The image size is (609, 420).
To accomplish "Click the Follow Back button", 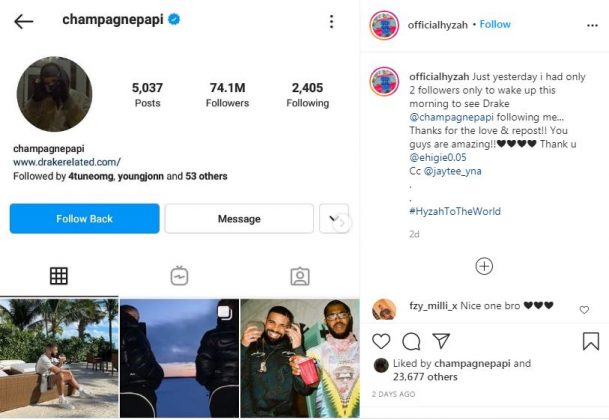I will click(84, 219).
